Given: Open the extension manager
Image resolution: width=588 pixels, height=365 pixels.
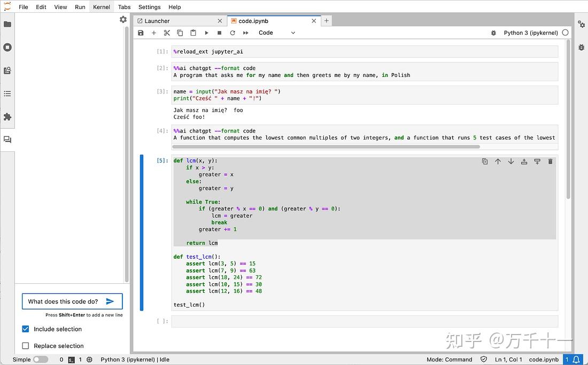Looking at the screenshot, I should click(x=7, y=117).
